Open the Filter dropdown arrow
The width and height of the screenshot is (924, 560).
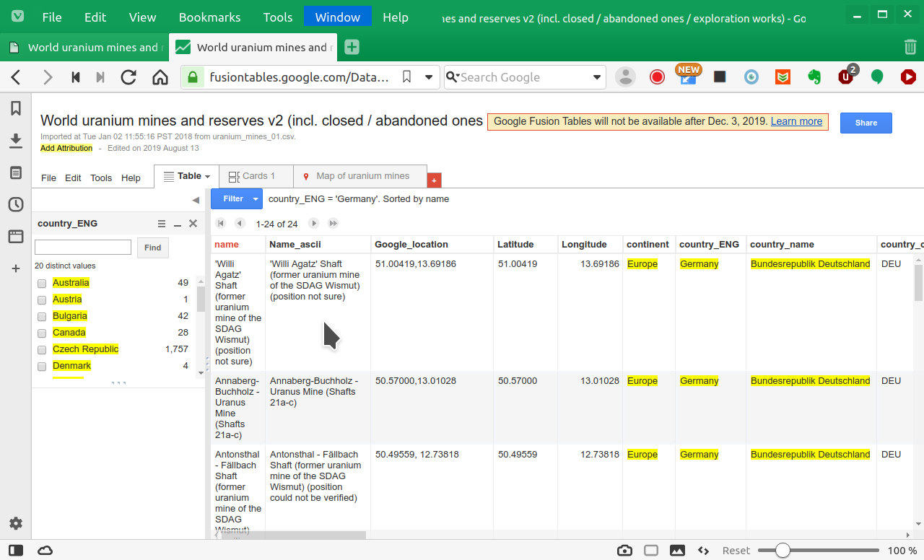coord(256,198)
